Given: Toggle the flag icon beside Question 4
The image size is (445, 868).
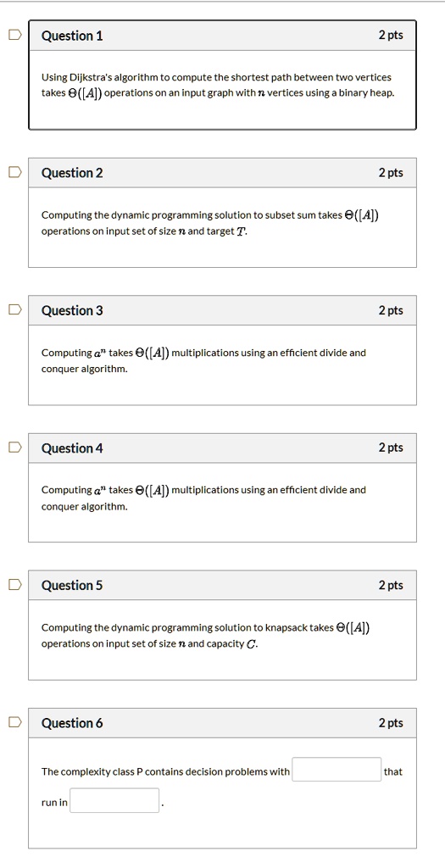Looking at the screenshot, I should tap(15, 448).
